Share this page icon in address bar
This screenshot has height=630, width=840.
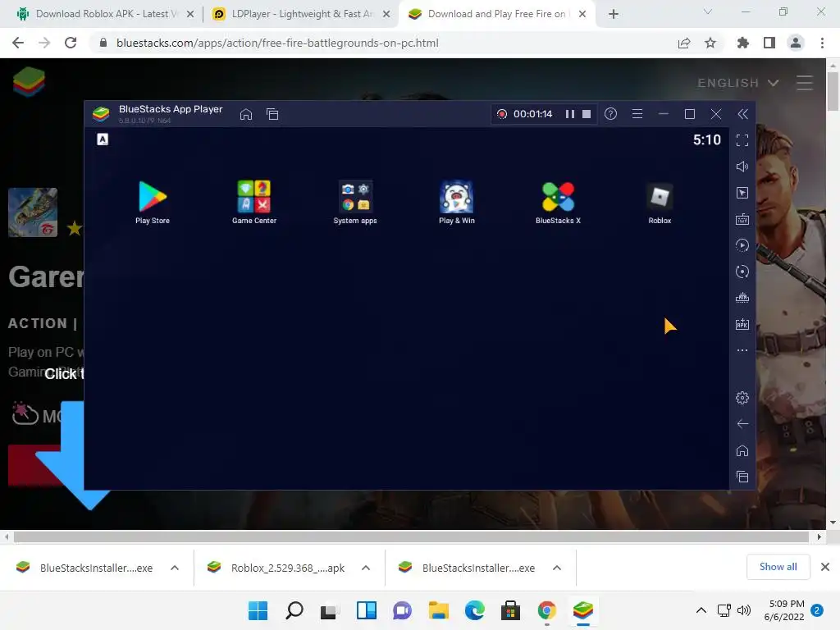(x=684, y=43)
